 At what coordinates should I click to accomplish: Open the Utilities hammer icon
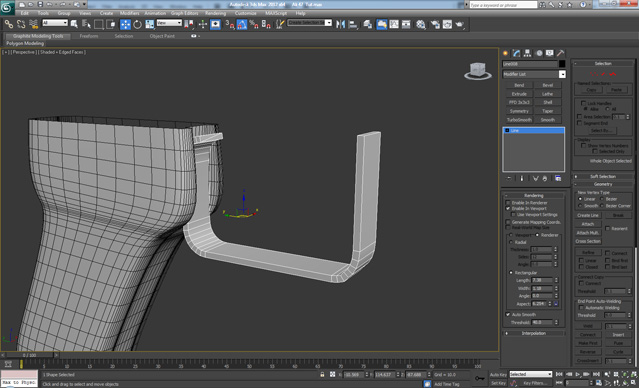pyautogui.click(x=561, y=53)
